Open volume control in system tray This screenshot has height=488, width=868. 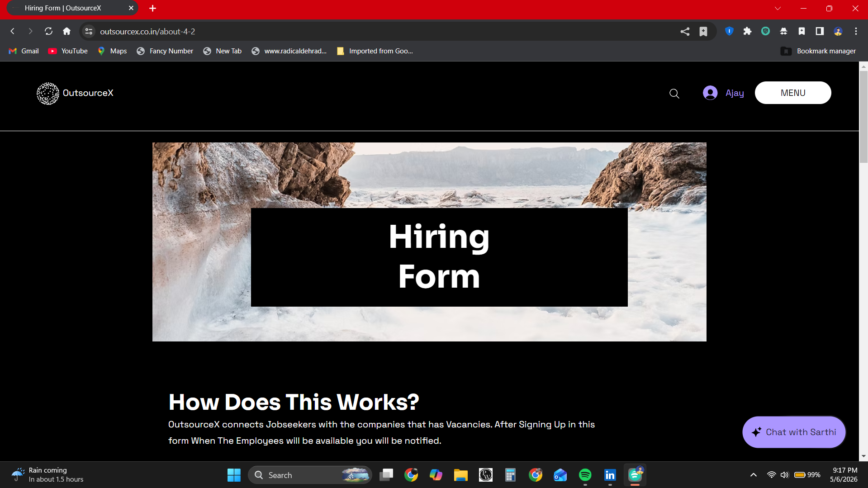pyautogui.click(x=784, y=475)
